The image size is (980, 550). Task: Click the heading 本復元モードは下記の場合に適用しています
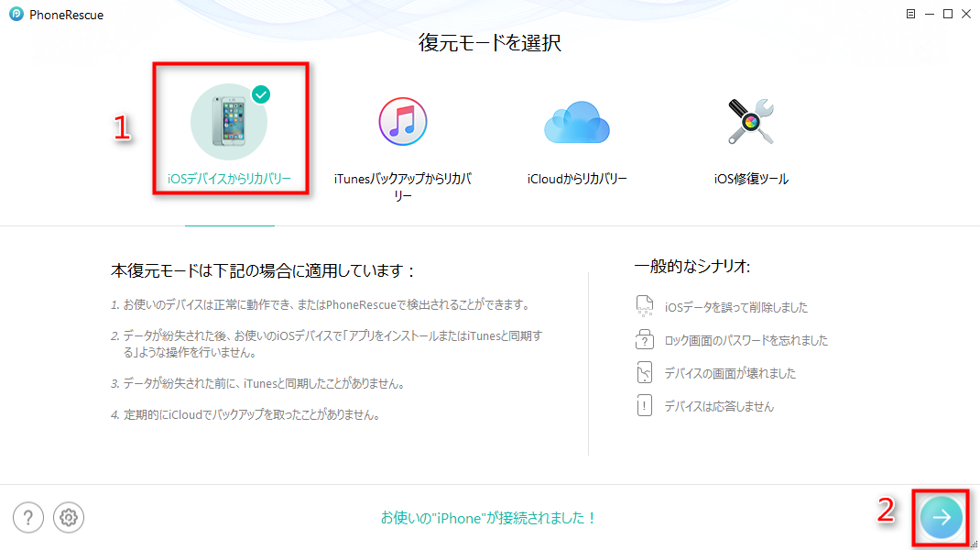click(x=263, y=271)
